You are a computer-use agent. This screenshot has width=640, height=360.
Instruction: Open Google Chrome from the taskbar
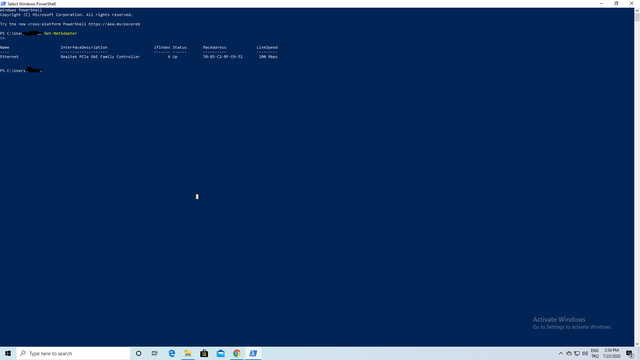pos(237,353)
